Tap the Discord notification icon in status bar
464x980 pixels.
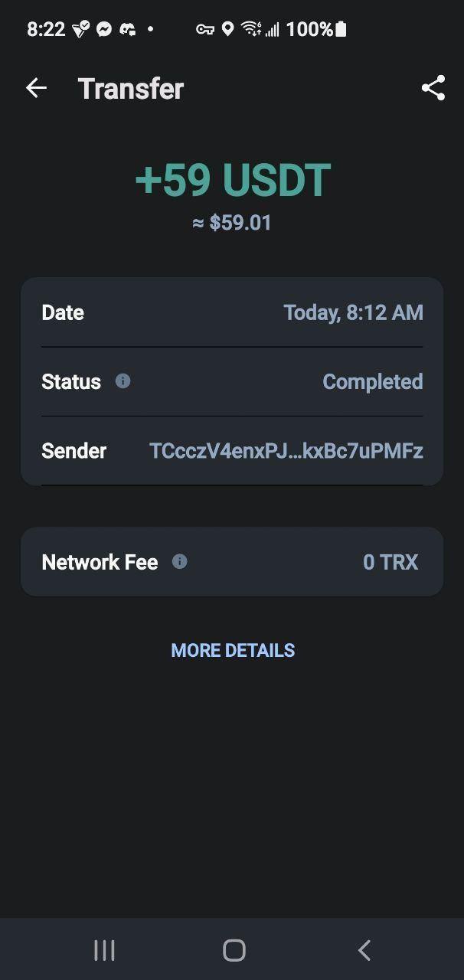pyautogui.click(x=128, y=29)
